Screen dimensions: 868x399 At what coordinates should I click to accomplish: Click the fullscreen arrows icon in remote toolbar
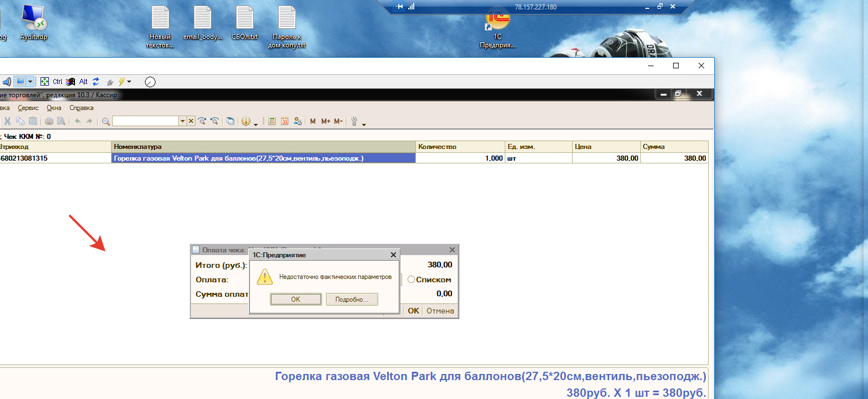[45, 82]
